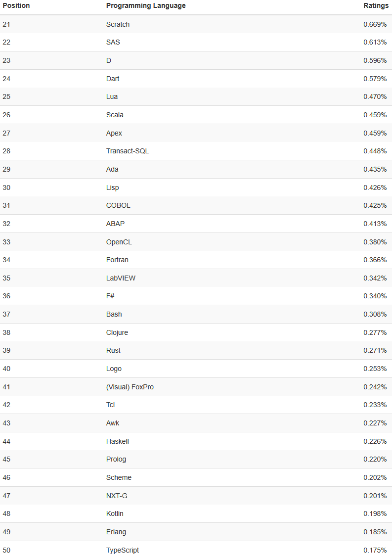Select the Rust language row name
The height and width of the screenshot is (559, 392).
click(x=113, y=350)
